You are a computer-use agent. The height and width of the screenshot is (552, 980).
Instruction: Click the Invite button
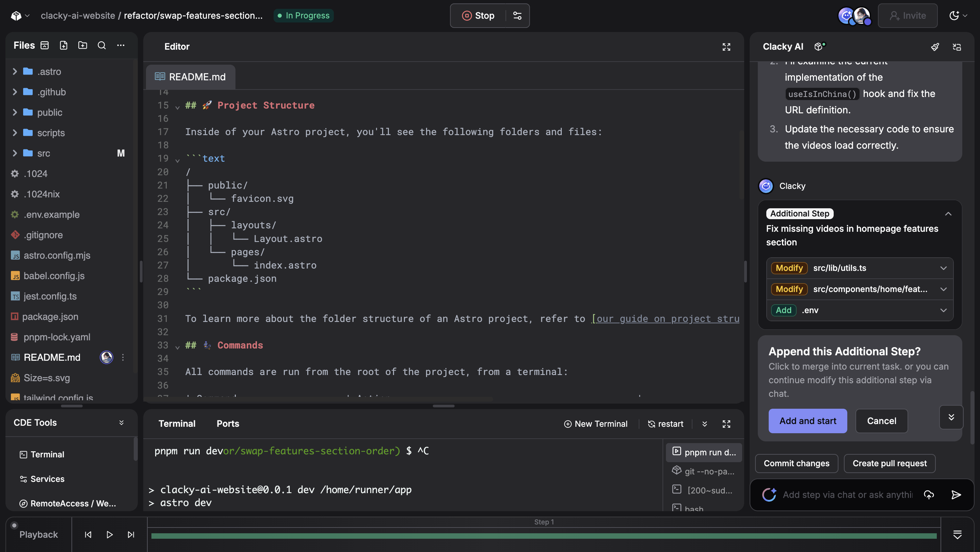coord(907,16)
